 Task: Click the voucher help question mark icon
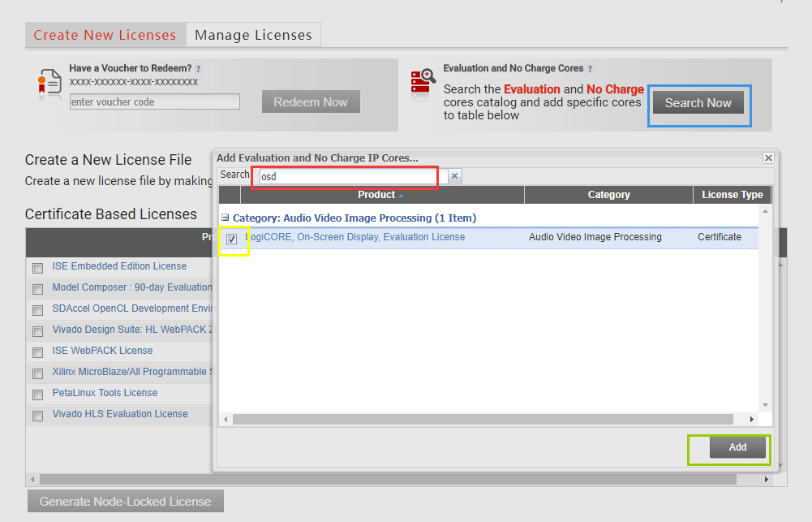click(x=199, y=68)
